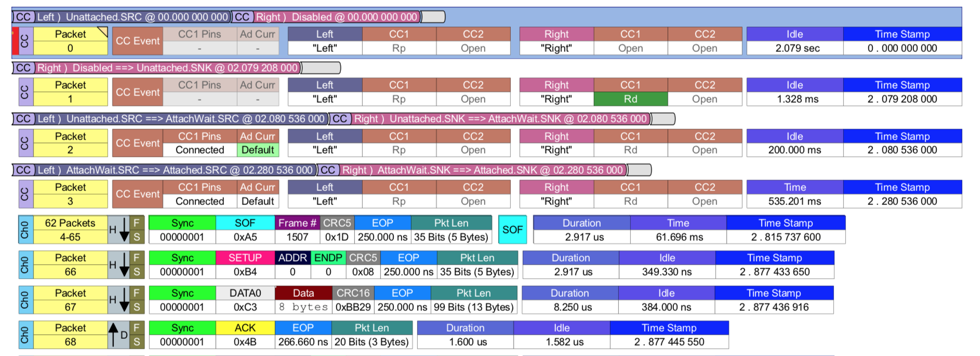
Task: Select the Left Unattached.SRC @ 00.000 state header
Action: click(x=121, y=17)
